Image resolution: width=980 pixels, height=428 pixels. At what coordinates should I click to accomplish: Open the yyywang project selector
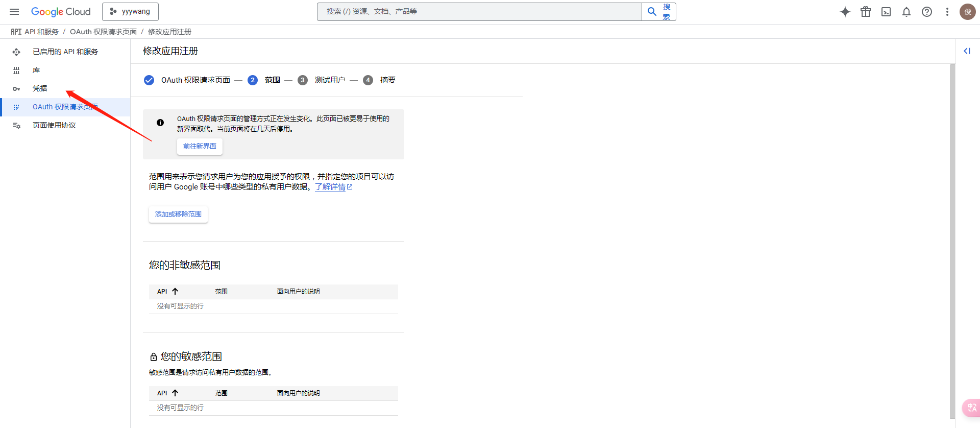click(130, 12)
